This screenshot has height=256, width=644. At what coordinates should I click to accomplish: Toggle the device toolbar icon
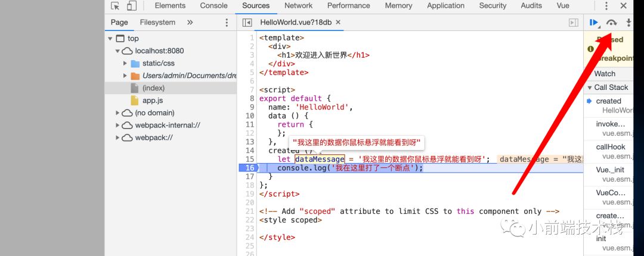click(x=131, y=6)
